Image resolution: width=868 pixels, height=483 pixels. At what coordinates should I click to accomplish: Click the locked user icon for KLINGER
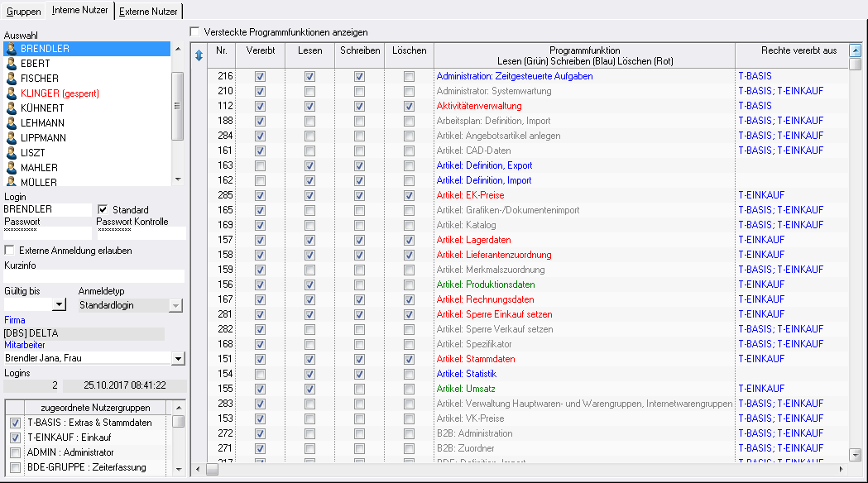[12, 93]
